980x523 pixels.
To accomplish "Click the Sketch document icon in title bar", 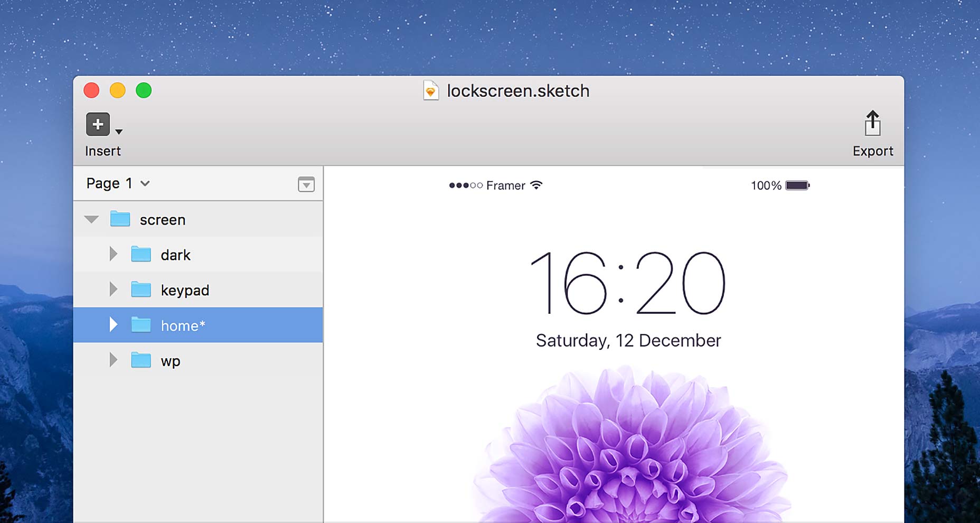I will pyautogui.click(x=431, y=91).
